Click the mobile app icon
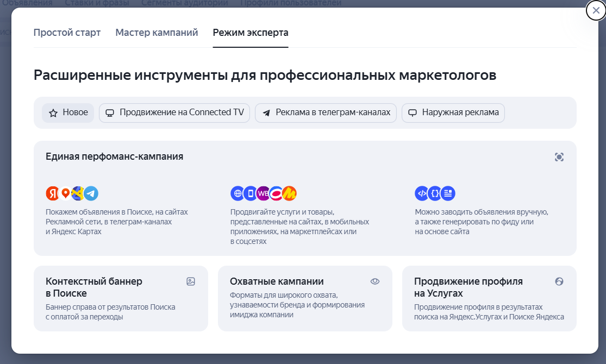The height and width of the screenshot is (364, 606). click(x=249, y=193)
